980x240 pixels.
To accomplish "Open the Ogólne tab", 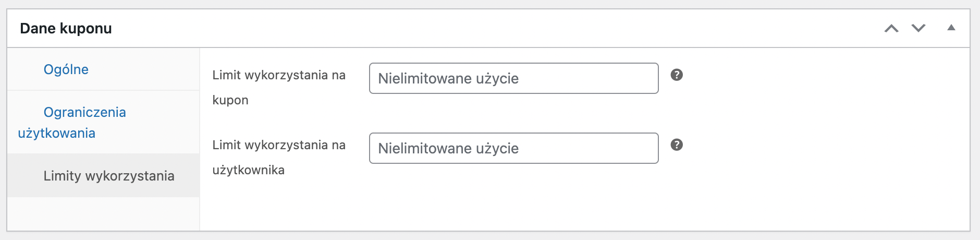I will click(x=66, y=69).
